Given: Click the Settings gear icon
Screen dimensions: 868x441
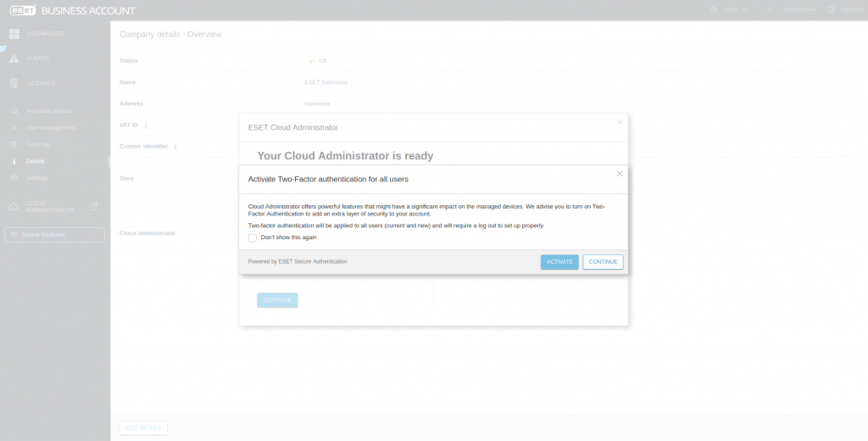Looking at the screenshot, I should click(14, 178).
